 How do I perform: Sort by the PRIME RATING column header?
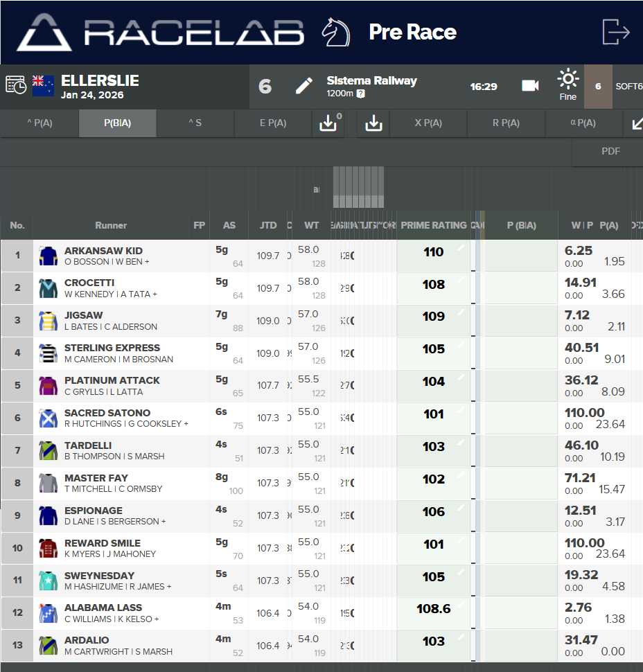click(x=434, y=225)
